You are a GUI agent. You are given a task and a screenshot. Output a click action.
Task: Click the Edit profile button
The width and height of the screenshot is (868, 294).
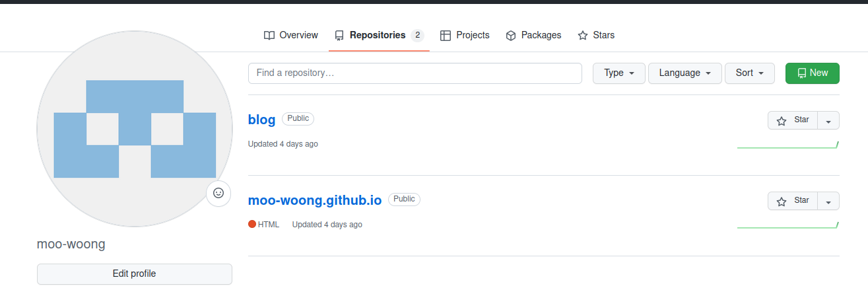point(135,274)
